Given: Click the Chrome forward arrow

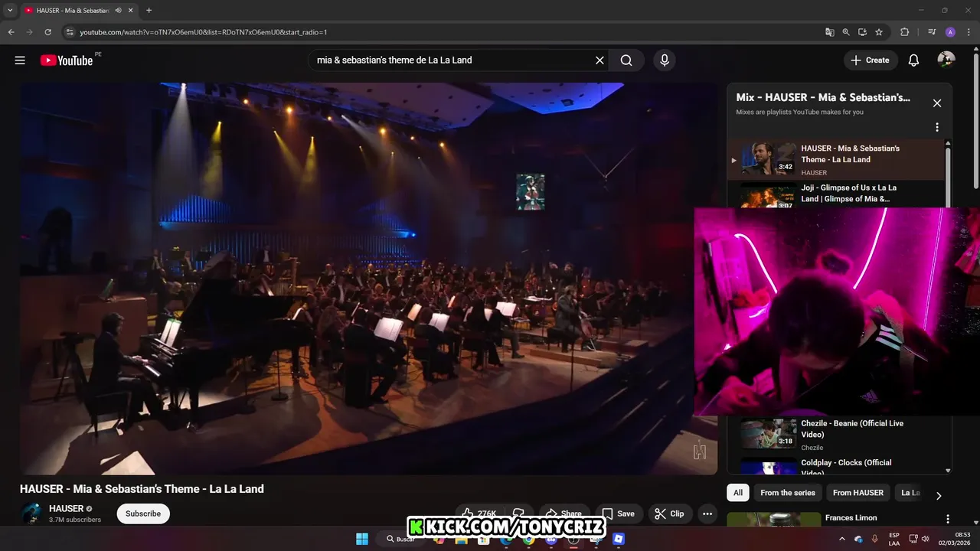Looking at the screenshot, I should click(29, 32).
